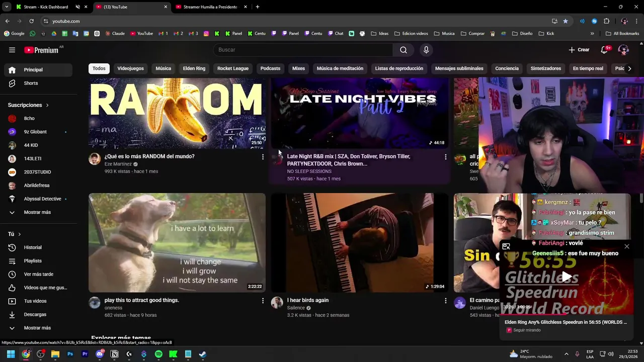Screen dimensions: 644x362
Task: Switch to the Stream - Kick Dashboard tab
Action: click(x=46, y=7)
